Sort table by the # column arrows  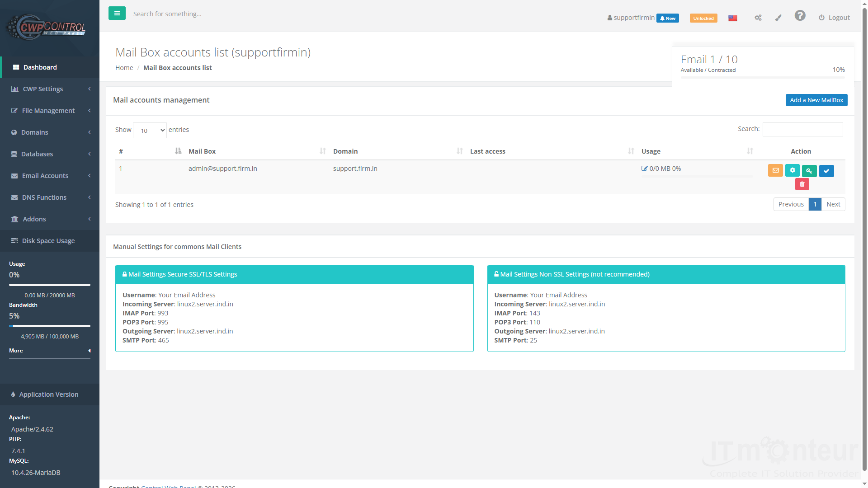click(178, 151)
